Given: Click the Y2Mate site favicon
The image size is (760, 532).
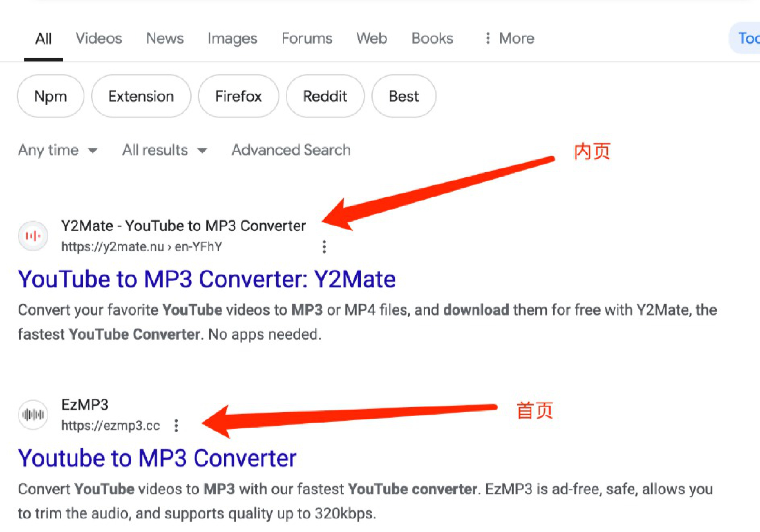Looking at the screenshot, I should click(33, 236).
